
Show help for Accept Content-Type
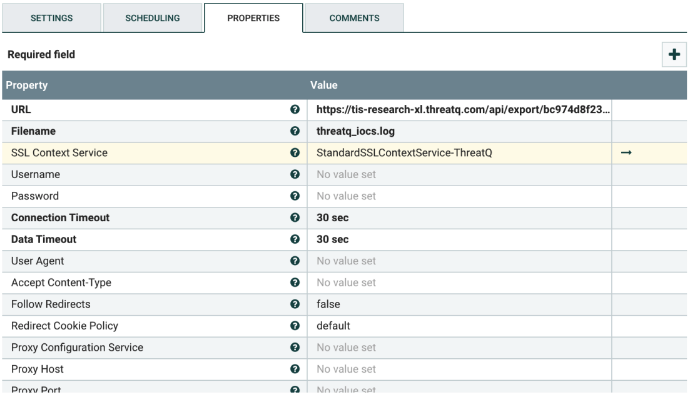click(295, 283)
